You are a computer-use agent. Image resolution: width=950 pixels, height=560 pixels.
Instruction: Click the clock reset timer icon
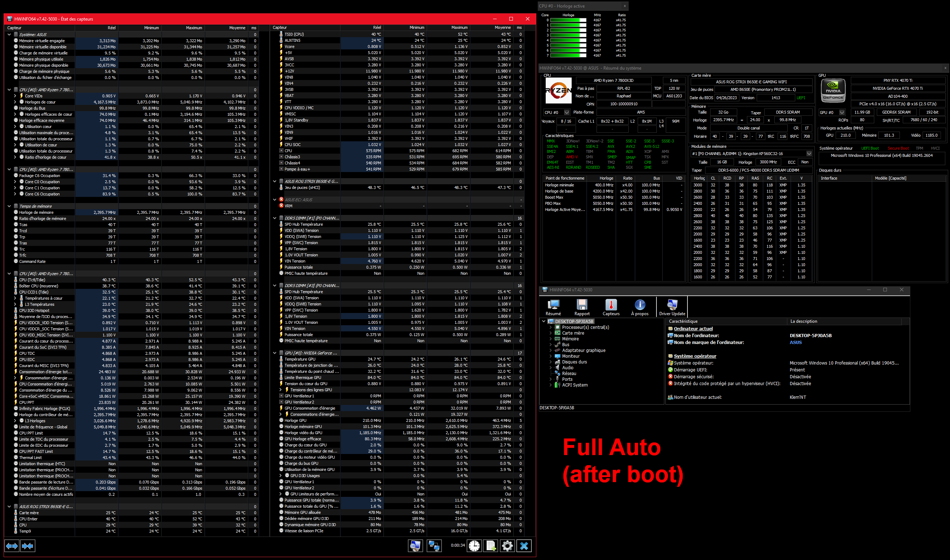point(474,546)
